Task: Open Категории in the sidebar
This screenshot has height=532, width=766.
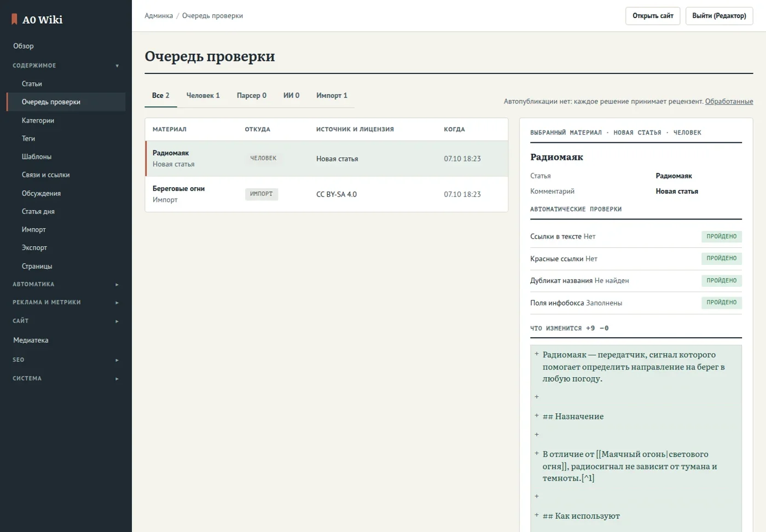Action: [66, 120]
